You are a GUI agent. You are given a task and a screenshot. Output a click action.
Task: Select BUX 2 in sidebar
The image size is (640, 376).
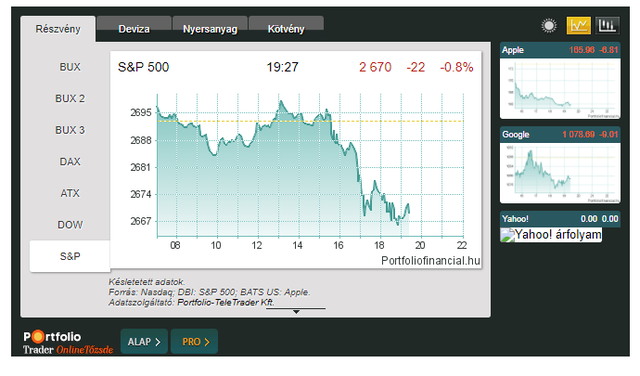coord(70,98)
